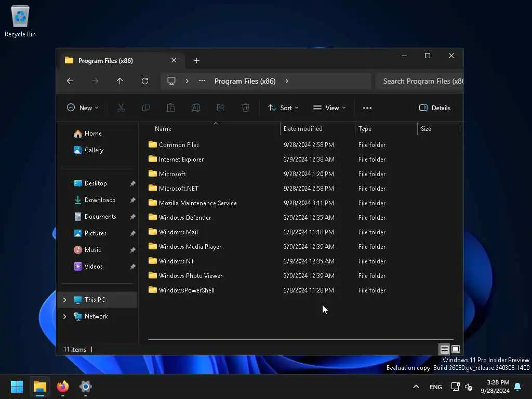Expand the Network tree node
The width and height of the screenshot is (532, 399).
(x=64, y=316)
